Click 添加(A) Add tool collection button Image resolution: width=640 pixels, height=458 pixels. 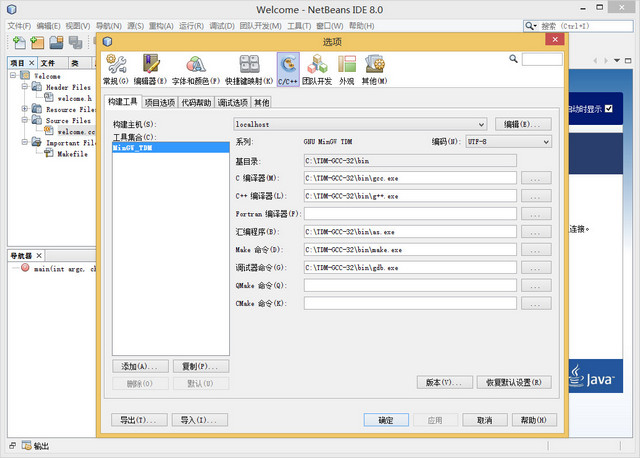[140, 366]
